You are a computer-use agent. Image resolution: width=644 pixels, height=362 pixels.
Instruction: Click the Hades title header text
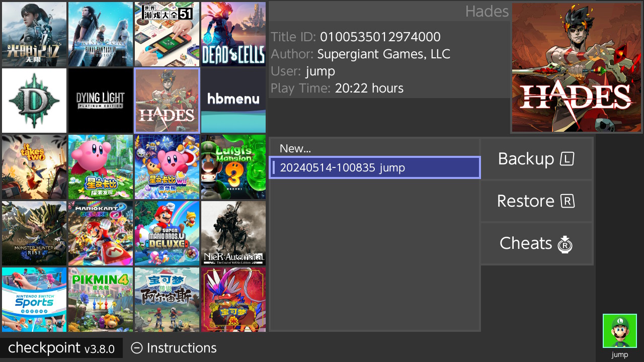pos(487,11)
